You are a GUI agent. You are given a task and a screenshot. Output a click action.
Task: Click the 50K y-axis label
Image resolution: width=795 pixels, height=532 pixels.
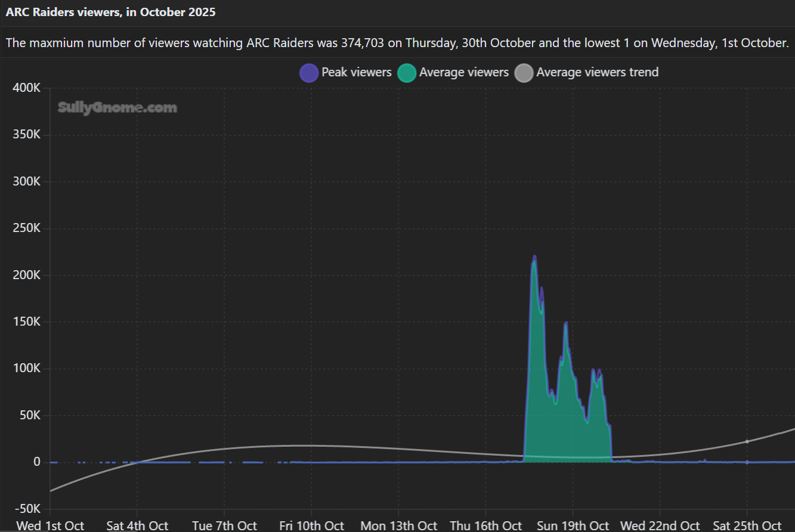click(29, 416)
